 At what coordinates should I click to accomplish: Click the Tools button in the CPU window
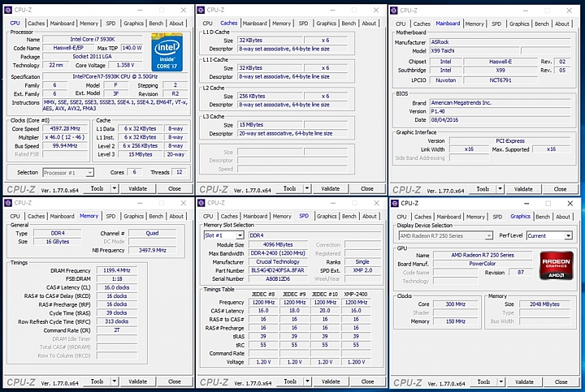(97, 188)
